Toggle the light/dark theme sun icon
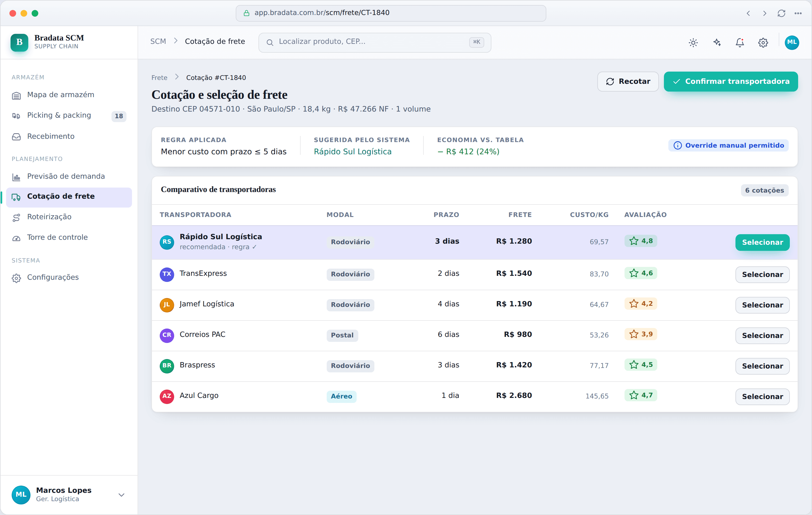812x515 pixels. (693, 42)
